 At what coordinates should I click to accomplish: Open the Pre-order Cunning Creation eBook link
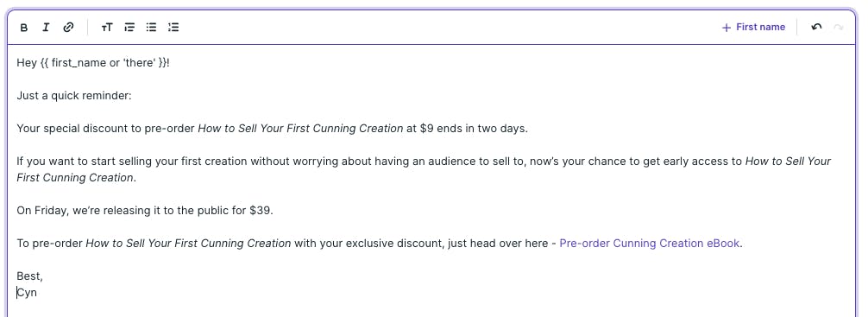(650, 244)
